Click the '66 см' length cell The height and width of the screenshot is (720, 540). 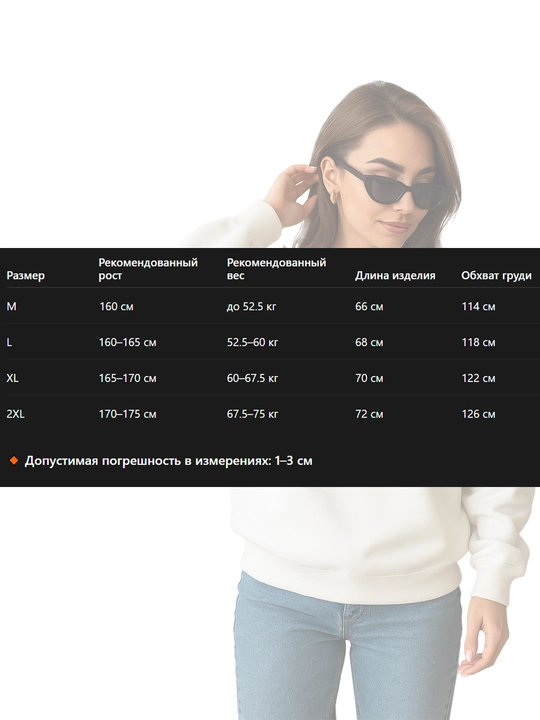click(369, 306)
